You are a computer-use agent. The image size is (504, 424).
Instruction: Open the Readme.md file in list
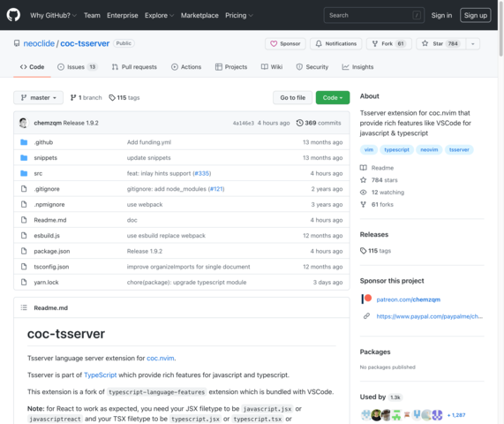50,220
